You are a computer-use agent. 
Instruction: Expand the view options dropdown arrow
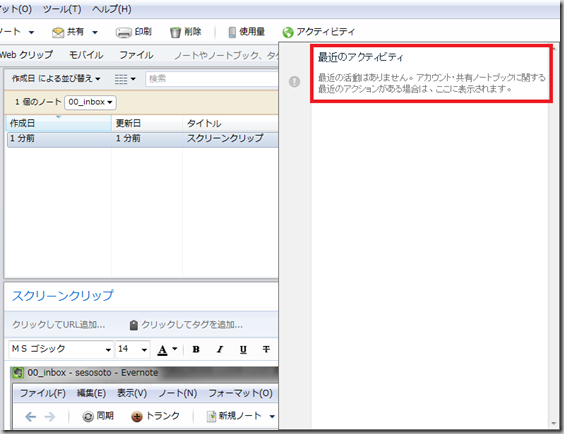pos(133,79)
